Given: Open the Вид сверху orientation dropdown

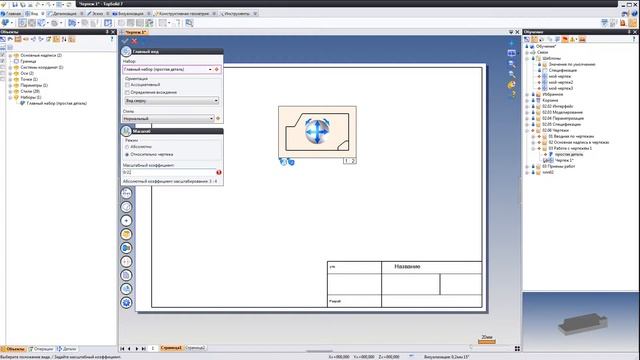Looking at the screenshot, I should click(x=216, y=100).
